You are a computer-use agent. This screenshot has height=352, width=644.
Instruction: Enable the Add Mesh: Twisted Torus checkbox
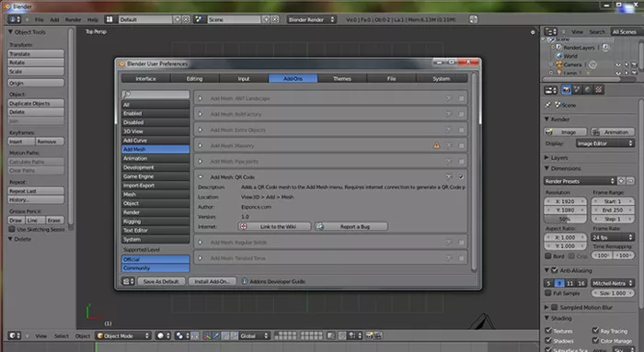coord(461,258)
